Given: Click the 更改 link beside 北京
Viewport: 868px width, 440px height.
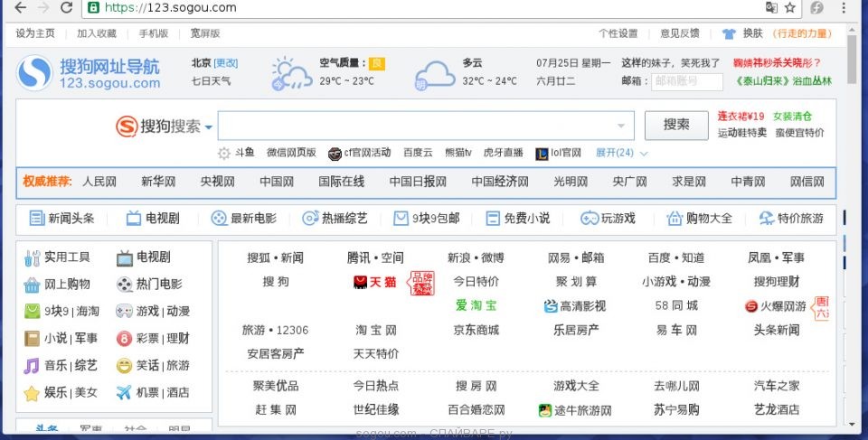Looking at the screenshot, I should (x=226, y=63).
